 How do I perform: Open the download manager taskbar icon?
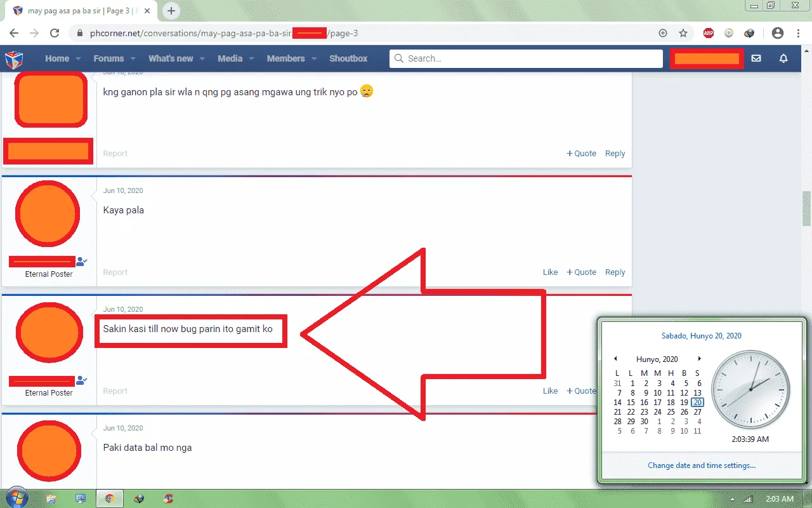(x=139, y=498)
